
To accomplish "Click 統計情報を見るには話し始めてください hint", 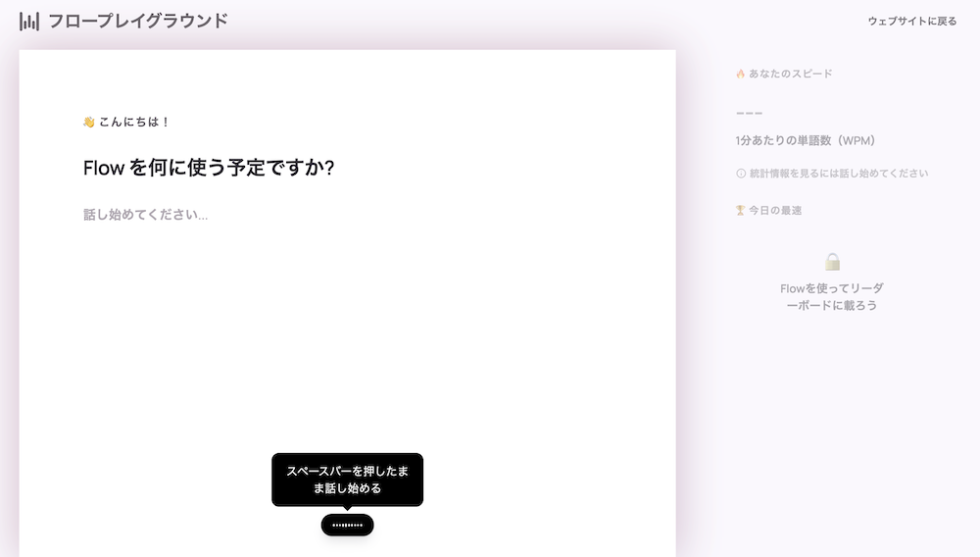I will click(x=839, y=174).
